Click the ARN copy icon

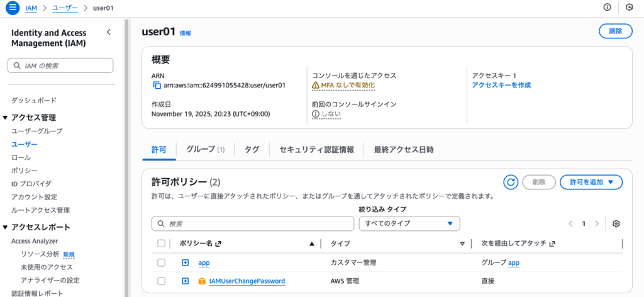pos(157,85)
